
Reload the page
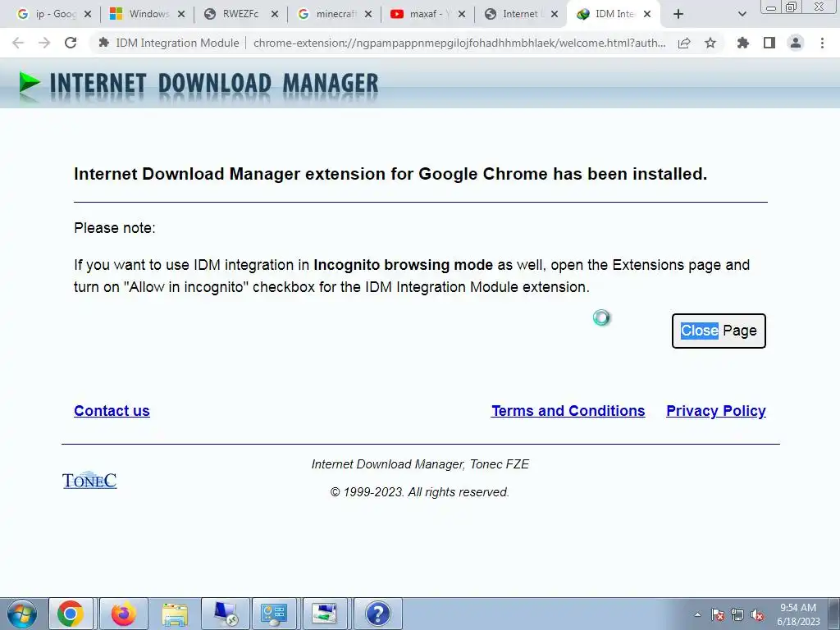71,43
